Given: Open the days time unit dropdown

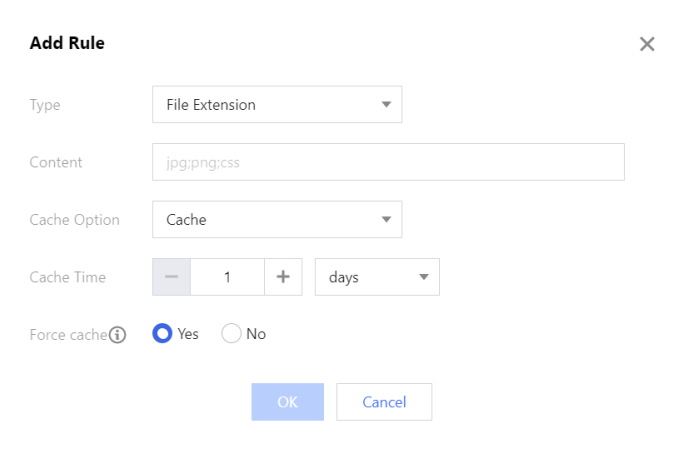Looking at the screenshot, I should click(377, 277).
